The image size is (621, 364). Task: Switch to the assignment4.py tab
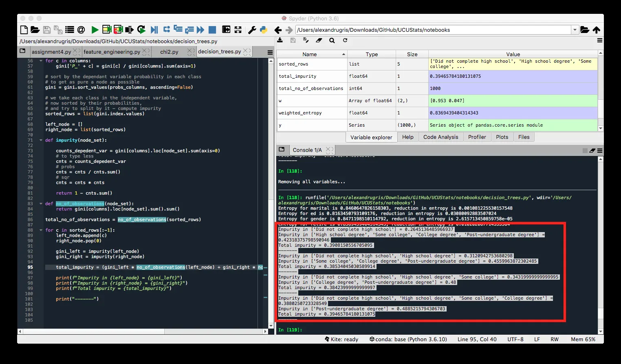click(x=51, y=52)
